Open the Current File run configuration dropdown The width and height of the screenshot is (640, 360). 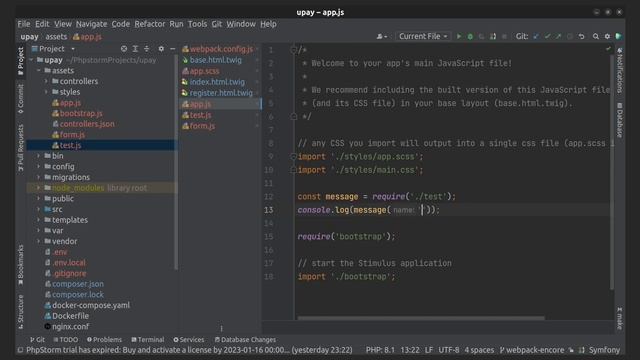[x=423, y=36]
